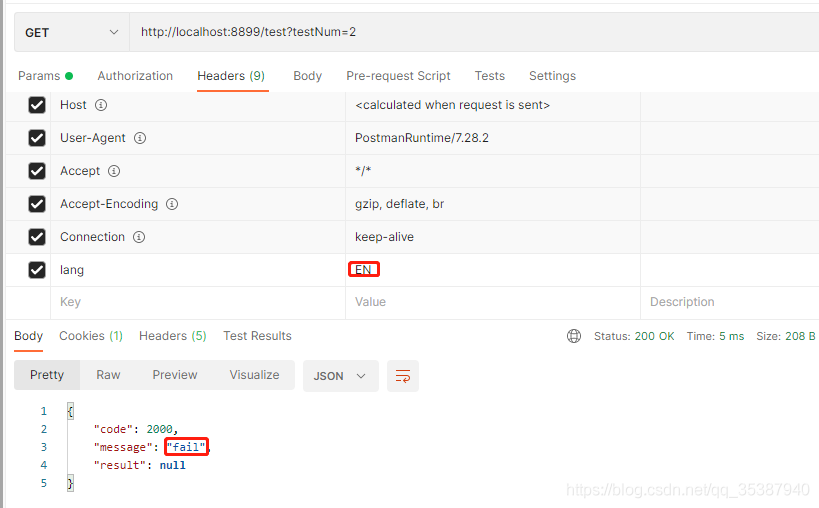
Task: Open the request Body tab
Action: (x=307, y=76)
